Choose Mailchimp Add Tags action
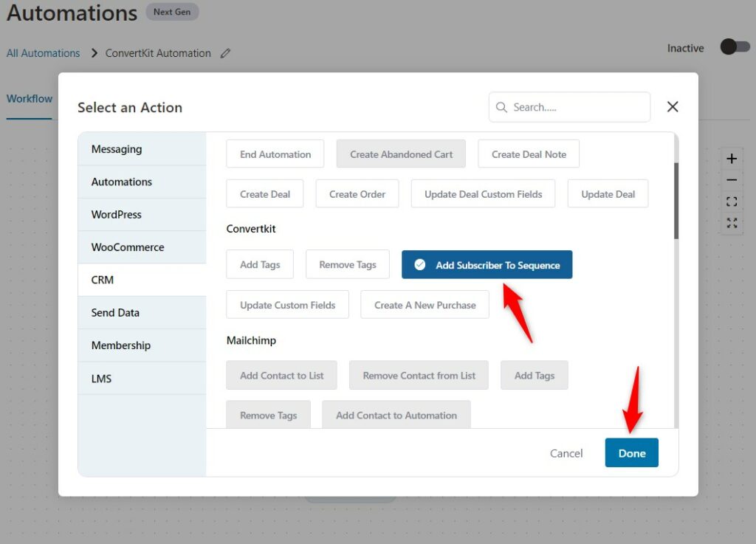The height and width of the screenshot is (544, 756). coord(535,376)
